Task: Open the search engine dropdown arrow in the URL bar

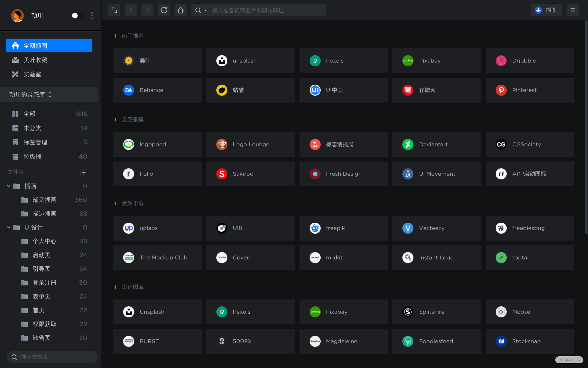Action: pos(206,10)
